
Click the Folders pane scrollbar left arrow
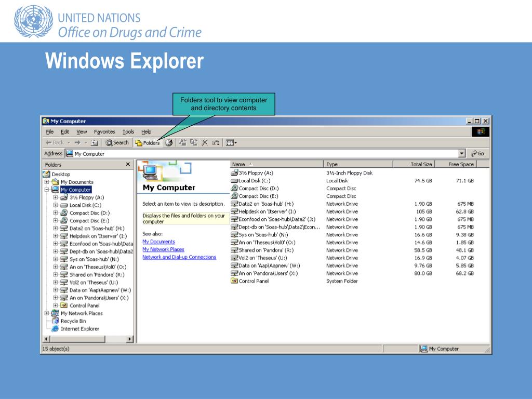tap(47, 339)
